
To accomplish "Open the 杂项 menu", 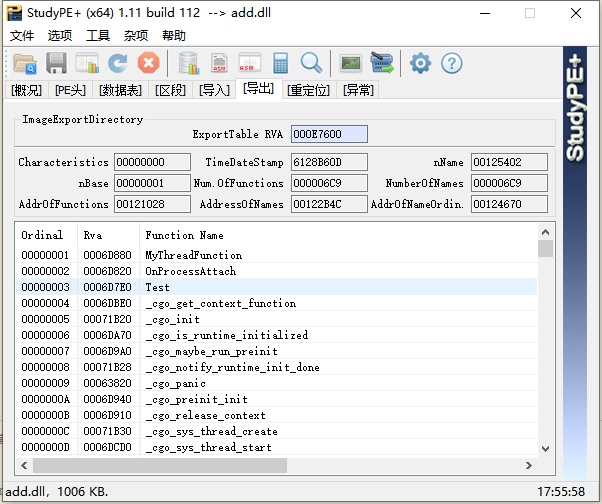I will (x=136, y=36).
